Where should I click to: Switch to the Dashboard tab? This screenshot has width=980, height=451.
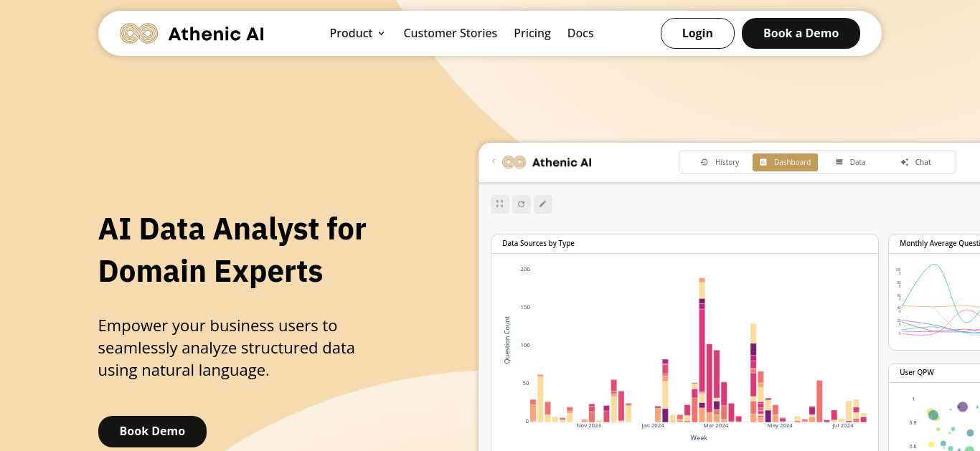[785, 162]
